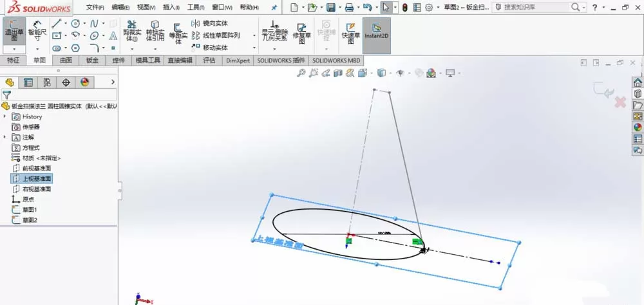Open dropdown under Smart Dimension
The width and height of the screenshot is (644, 305).
click(37, 49)
